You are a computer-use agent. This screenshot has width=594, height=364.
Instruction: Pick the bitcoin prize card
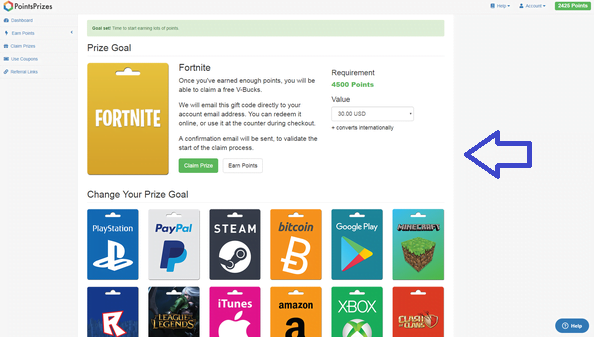click(296, 245)
